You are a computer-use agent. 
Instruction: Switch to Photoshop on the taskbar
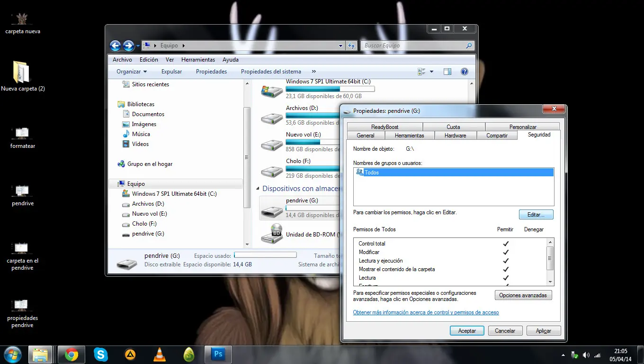pyautogui.click(x=218, y=355)
